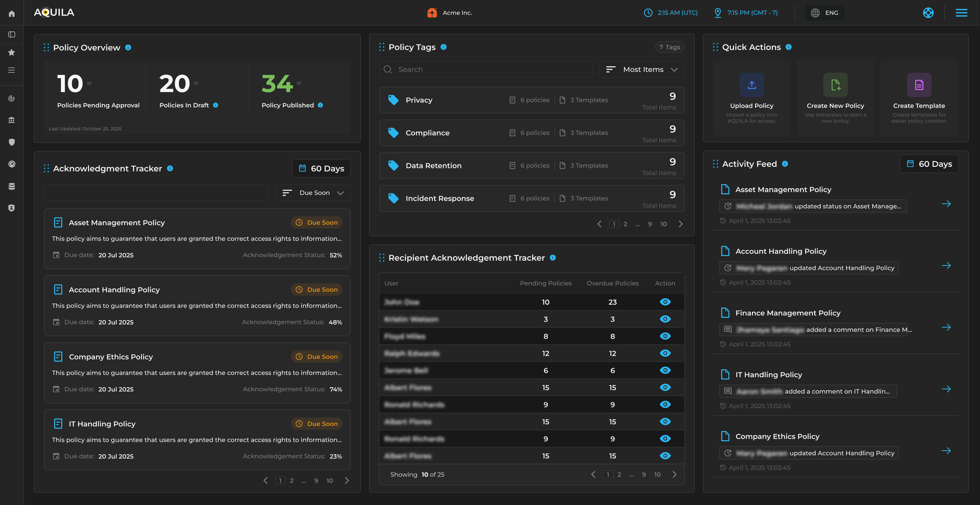Image resolution: width=980 pixels, height=505 pixels.
Task: Open the database stack sidebar icon
Action: [x=12, y=186]
